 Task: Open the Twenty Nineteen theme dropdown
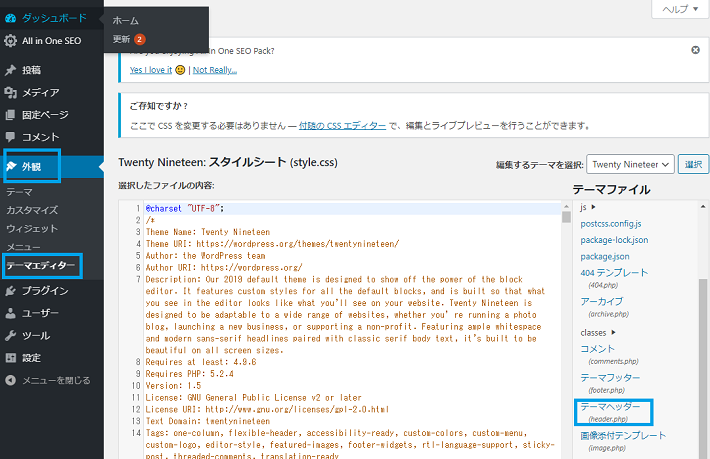(x=630, y=164)
